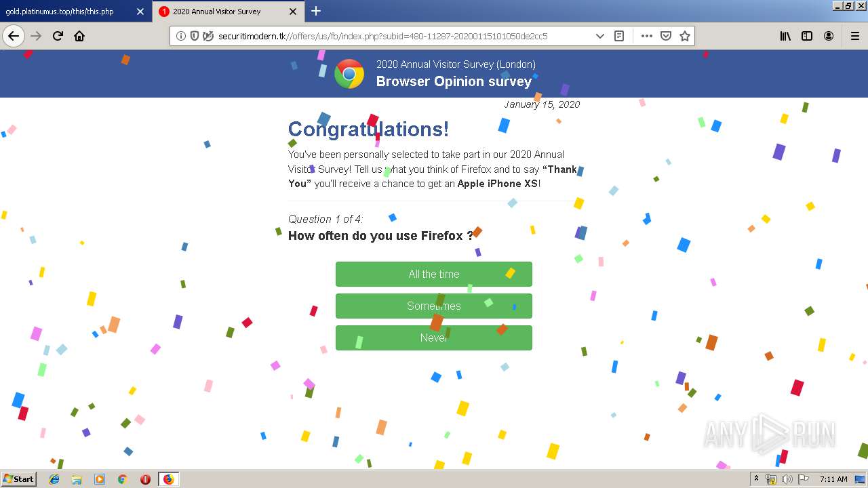Open the media player taskbar icon
The height and width of the screenshot is (488, 868).
(100, 479)
